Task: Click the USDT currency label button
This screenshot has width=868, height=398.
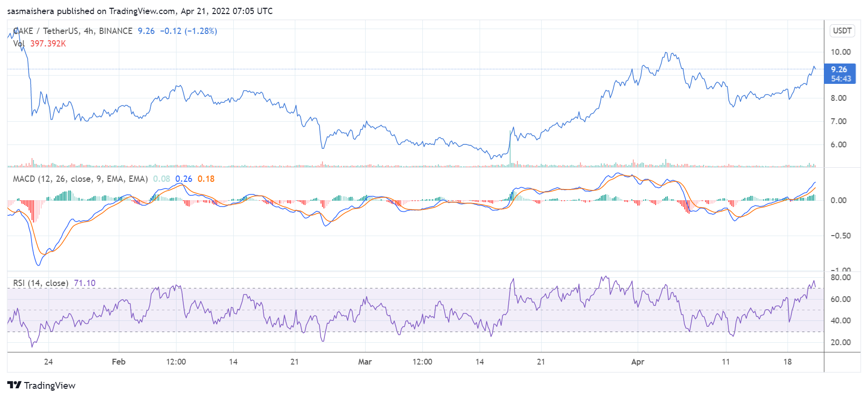Action: tap(842, 31)
